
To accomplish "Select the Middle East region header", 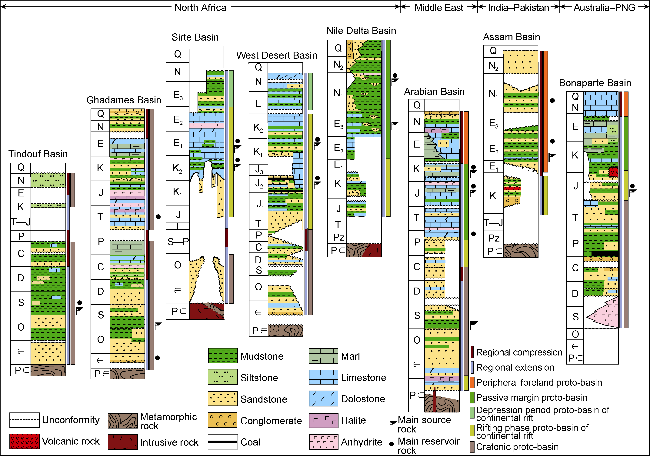I will (x=428, y=7).
